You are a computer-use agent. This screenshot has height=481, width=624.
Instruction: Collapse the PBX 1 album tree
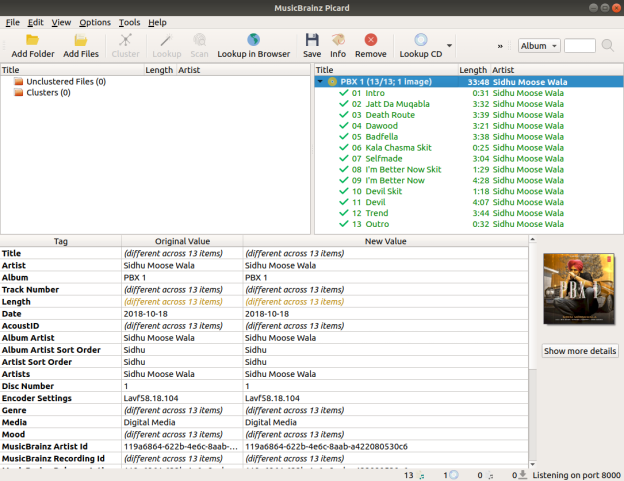tap(320, 82)
